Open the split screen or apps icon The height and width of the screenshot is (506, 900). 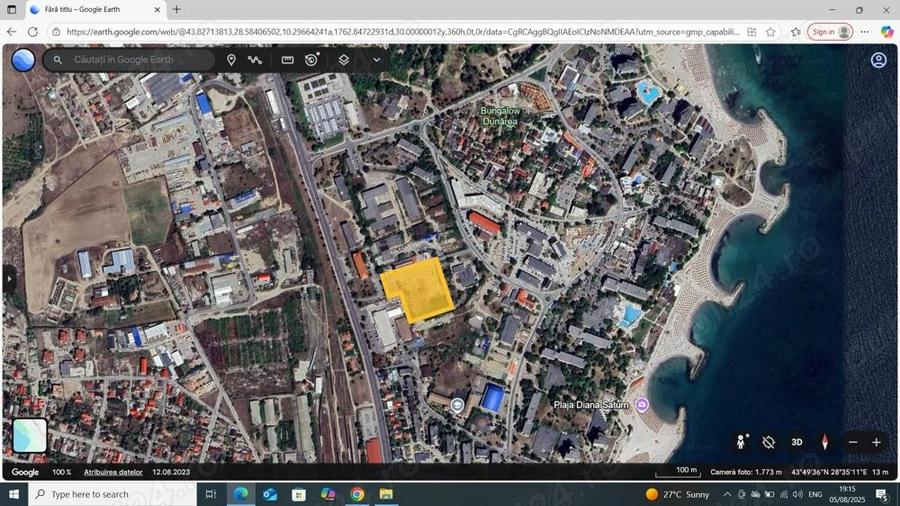tap(751, 32)
